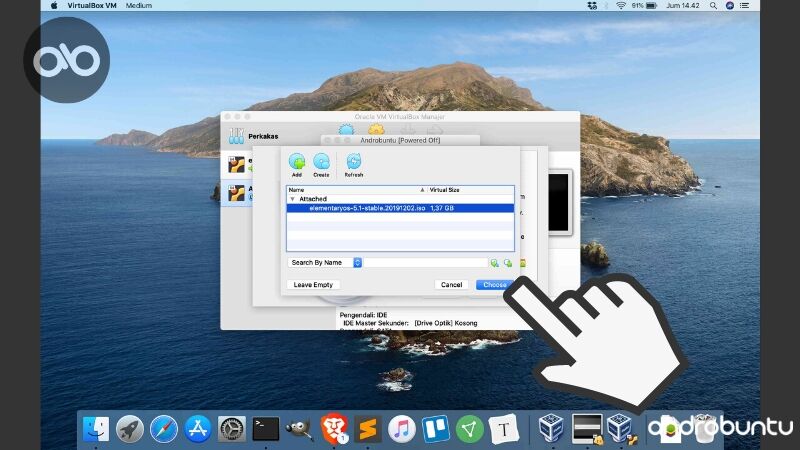Viewport: 800px width, 450px height.
Task: Open Brave browser from the Dock
Action: click(334, 429)
